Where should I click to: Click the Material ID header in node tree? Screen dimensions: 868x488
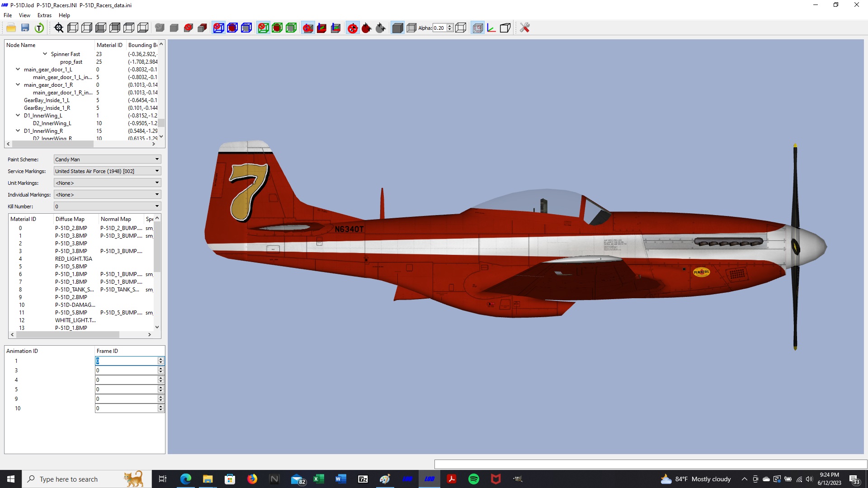pos(110,45)
